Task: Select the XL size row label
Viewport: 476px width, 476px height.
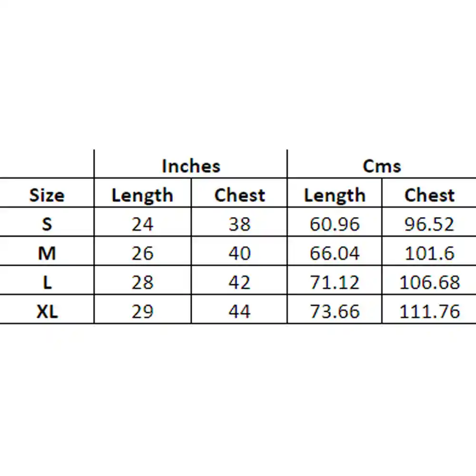Action: [x=47, y=309]
